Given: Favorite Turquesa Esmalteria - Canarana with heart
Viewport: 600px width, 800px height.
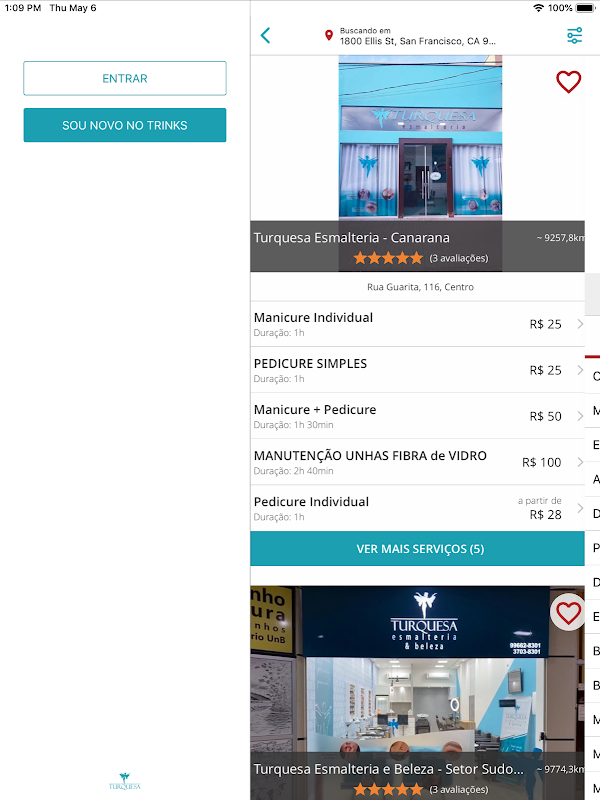Looking at the screenshot, I should (x=568, y=82).
